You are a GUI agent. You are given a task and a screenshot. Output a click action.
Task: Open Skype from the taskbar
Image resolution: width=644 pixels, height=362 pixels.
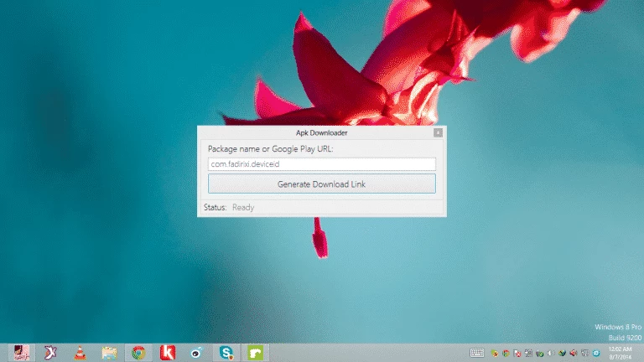coord(226,353)
